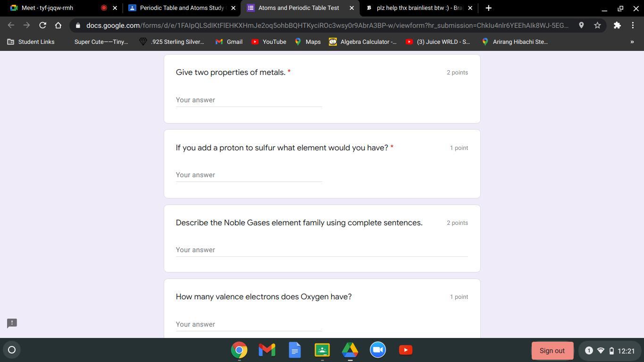Go to the browser home page
Viewport: 644px width, 362px height.
point(58,25)
